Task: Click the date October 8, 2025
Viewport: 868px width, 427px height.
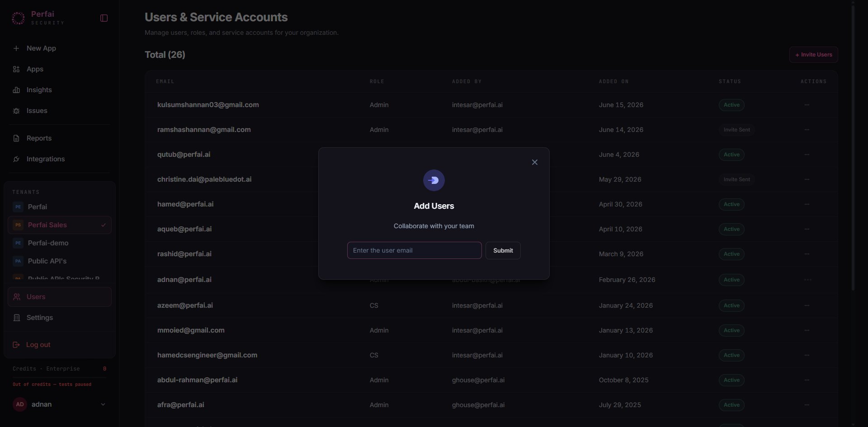Action: (623, 380)
